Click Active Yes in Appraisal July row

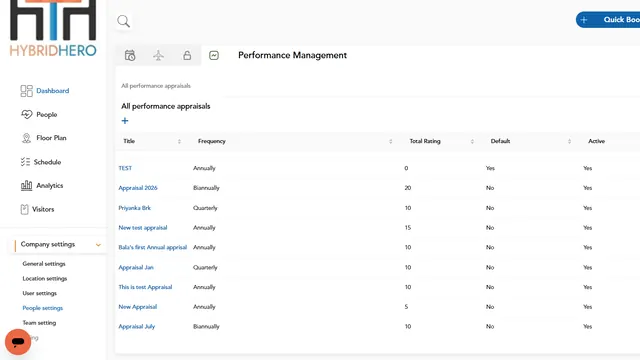point(587,327)
